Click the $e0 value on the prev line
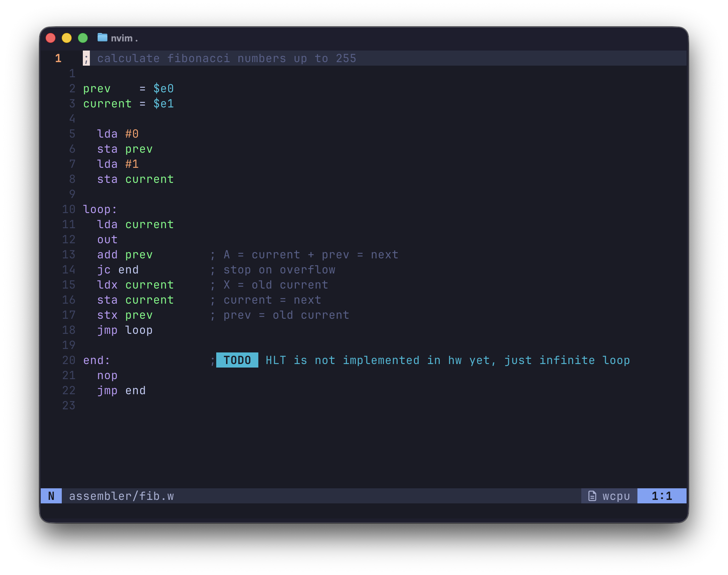The image size is (728, 575). click(x=163, y=88)
